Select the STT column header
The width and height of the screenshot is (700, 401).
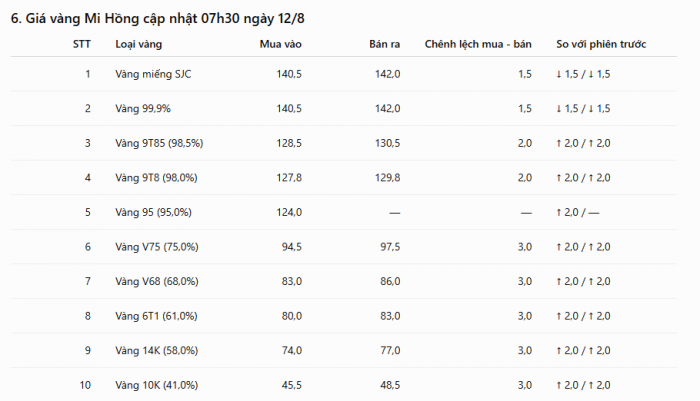82,44
